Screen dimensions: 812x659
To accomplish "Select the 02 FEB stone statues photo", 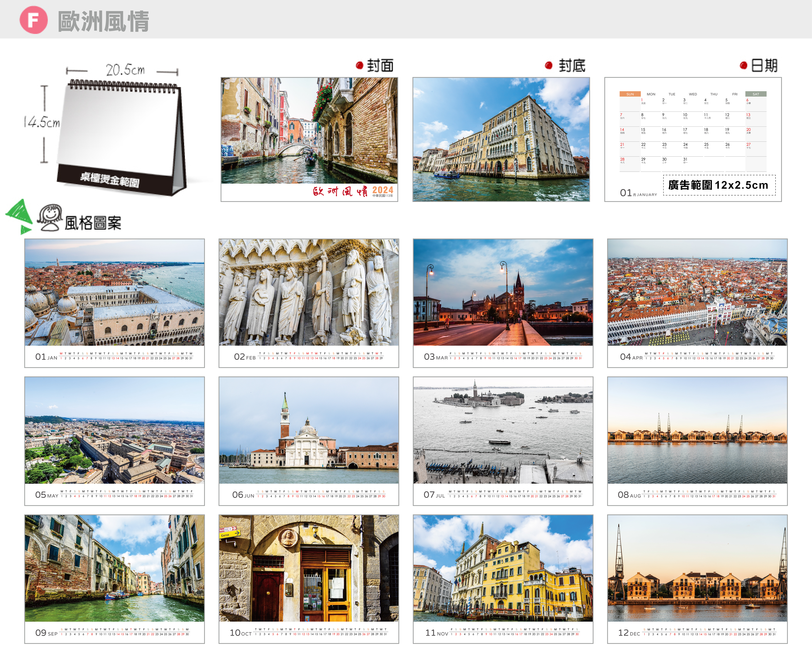I will click(x=309, y=292).
